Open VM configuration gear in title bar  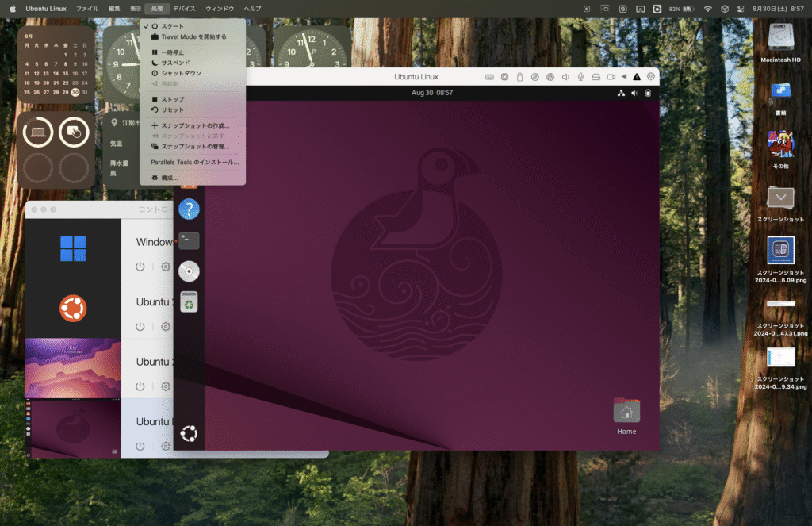(x=651, y=77)
